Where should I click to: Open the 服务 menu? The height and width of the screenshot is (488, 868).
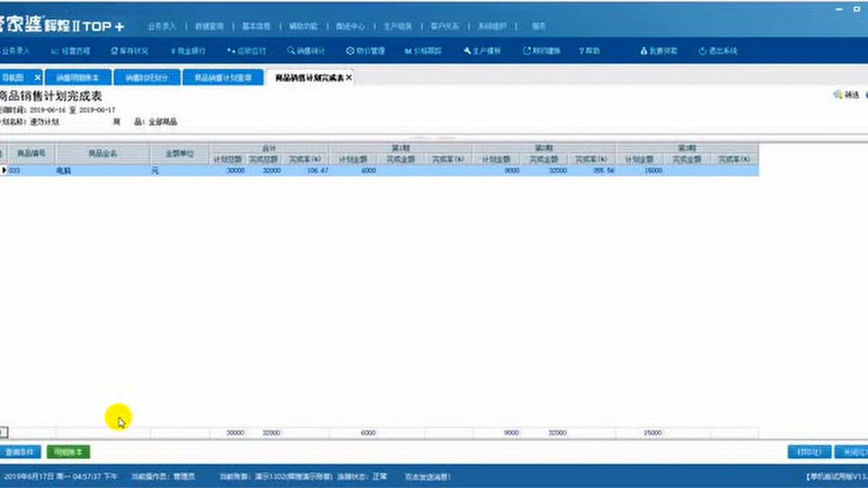coord(538,26)
